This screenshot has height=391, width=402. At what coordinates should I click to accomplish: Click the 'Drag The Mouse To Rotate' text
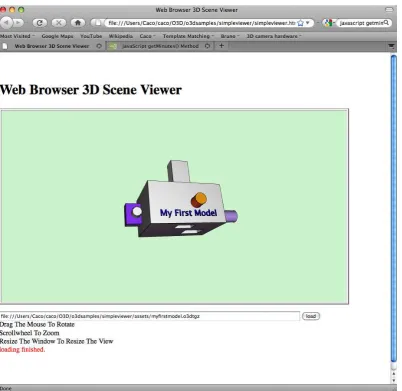point(37,324)
